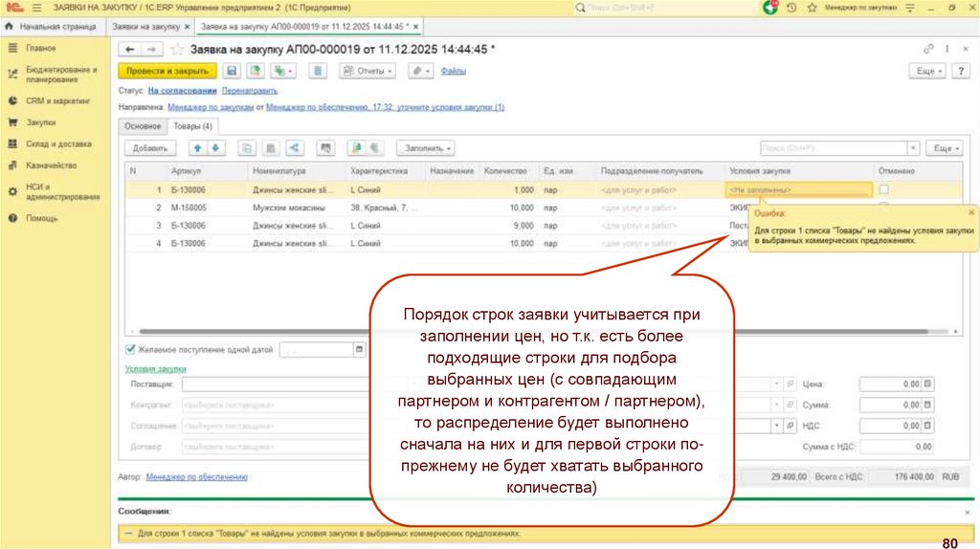Open CRM и маркетинг section
980x549 pixels.
pyautogui.click(x=58, y=100)
